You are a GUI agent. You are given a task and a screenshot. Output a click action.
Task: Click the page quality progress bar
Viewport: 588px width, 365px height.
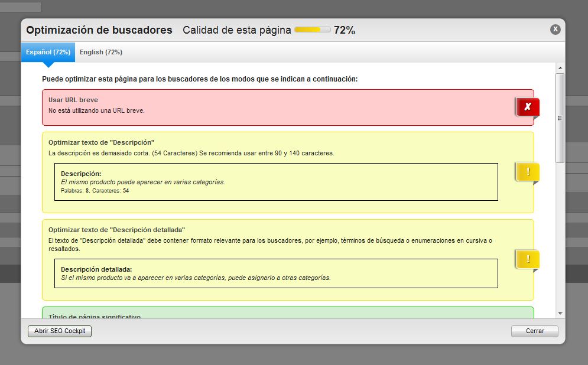(x=312, y=30)
